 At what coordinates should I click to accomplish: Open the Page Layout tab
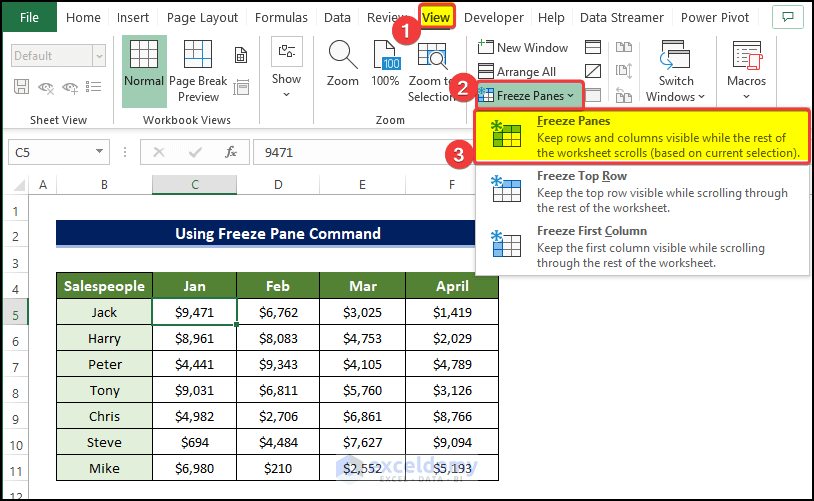pos(202,18)
